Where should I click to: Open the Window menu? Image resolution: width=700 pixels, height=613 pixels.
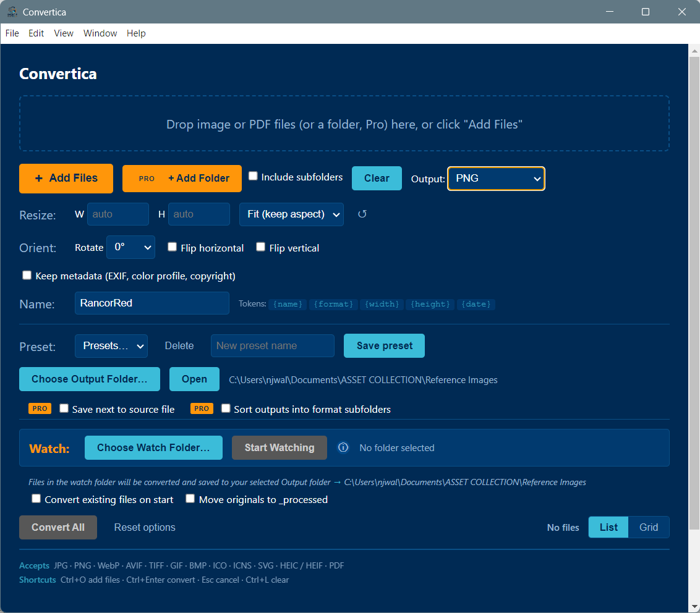click(x=100, y=33)
